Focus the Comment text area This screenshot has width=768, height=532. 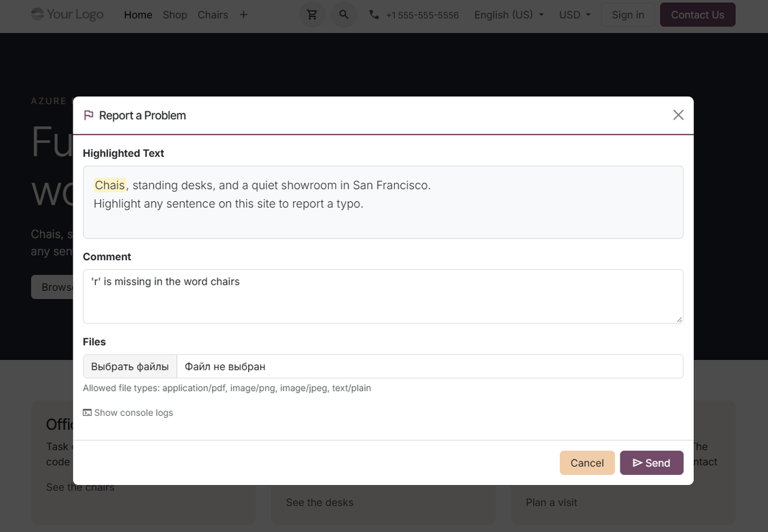click(x=383, y=296)
